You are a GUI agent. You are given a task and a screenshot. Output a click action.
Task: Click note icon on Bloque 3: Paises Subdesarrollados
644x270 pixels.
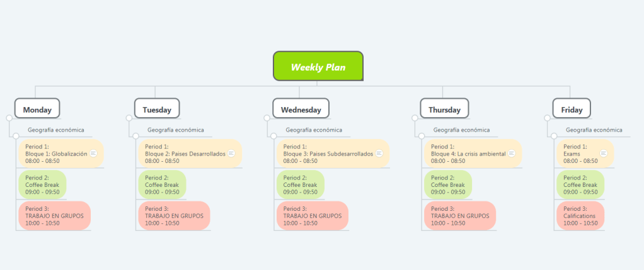coord(379,154)
